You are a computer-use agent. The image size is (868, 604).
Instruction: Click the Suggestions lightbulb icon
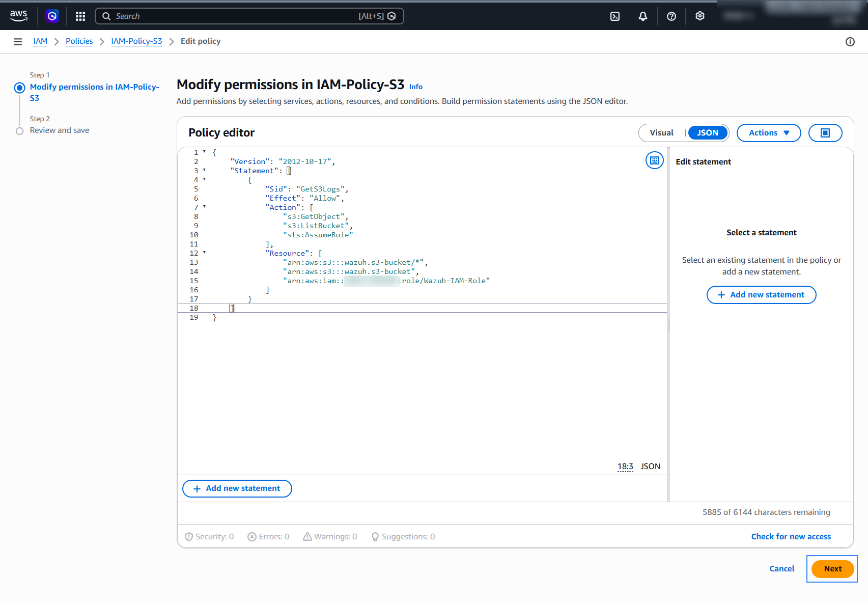click(x=375, y=537)
